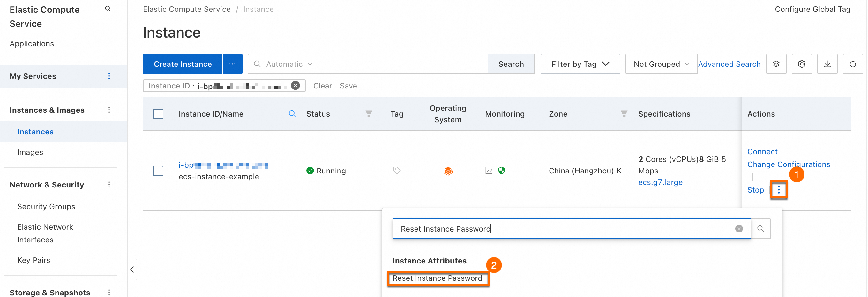Click the download export icon
Viewport: 868px width, 297px height.
coord(827,64)
